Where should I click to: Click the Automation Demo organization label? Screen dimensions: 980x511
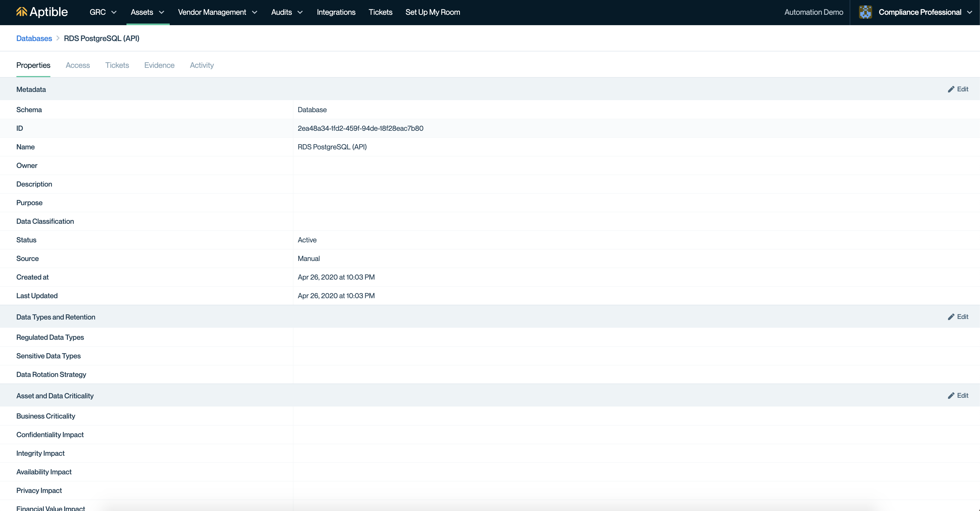(x=814, y=12)
